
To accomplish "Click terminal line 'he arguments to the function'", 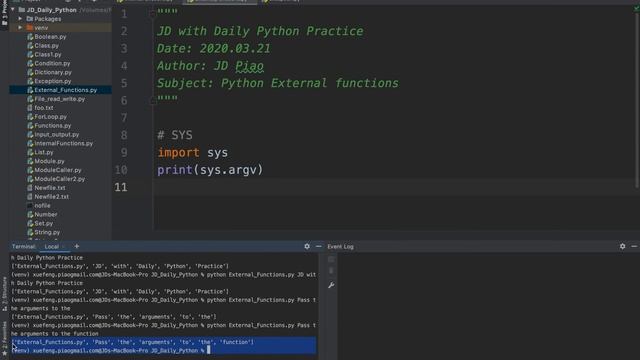I will click(55, 333).
